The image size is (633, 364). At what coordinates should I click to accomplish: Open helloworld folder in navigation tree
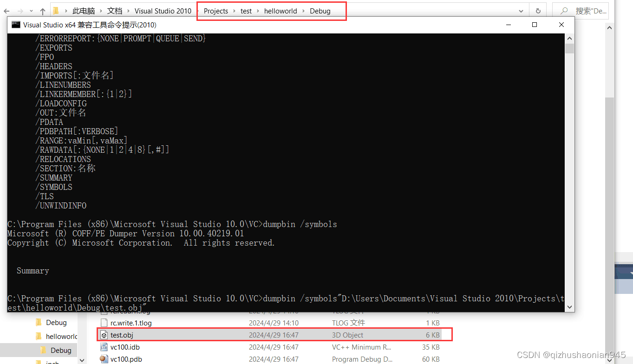(62, 336)
